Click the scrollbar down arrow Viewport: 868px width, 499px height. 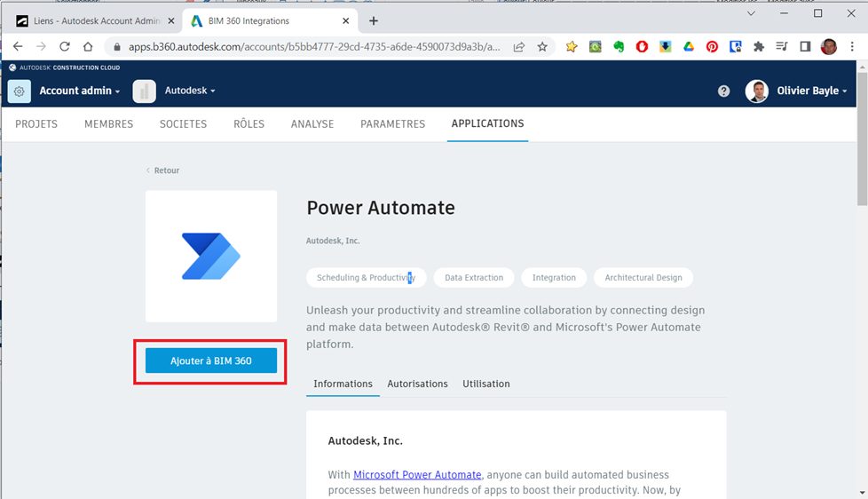tap(863, 493)
